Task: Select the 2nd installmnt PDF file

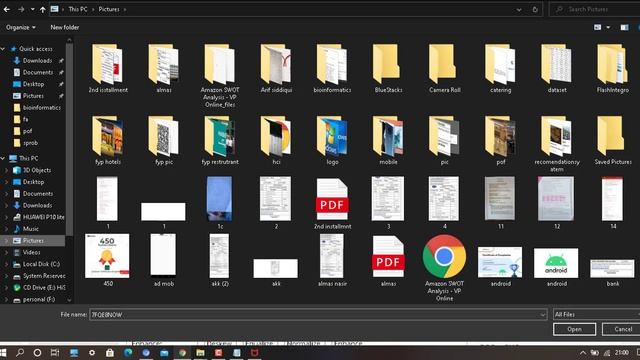Action: point(332,203)
